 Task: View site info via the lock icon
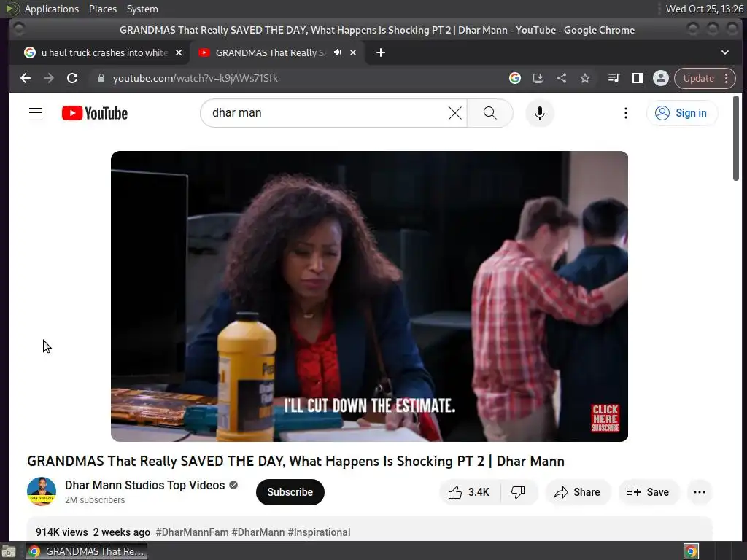click(101, 78)
